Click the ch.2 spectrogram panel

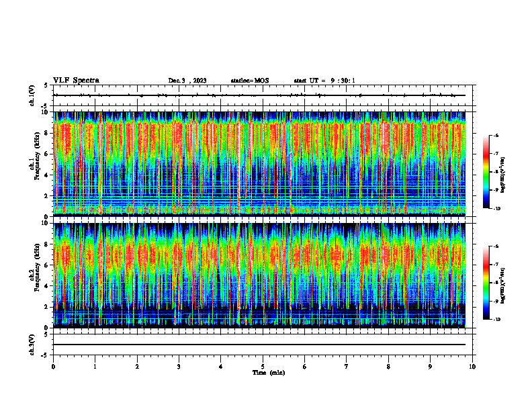pos(259,275)
